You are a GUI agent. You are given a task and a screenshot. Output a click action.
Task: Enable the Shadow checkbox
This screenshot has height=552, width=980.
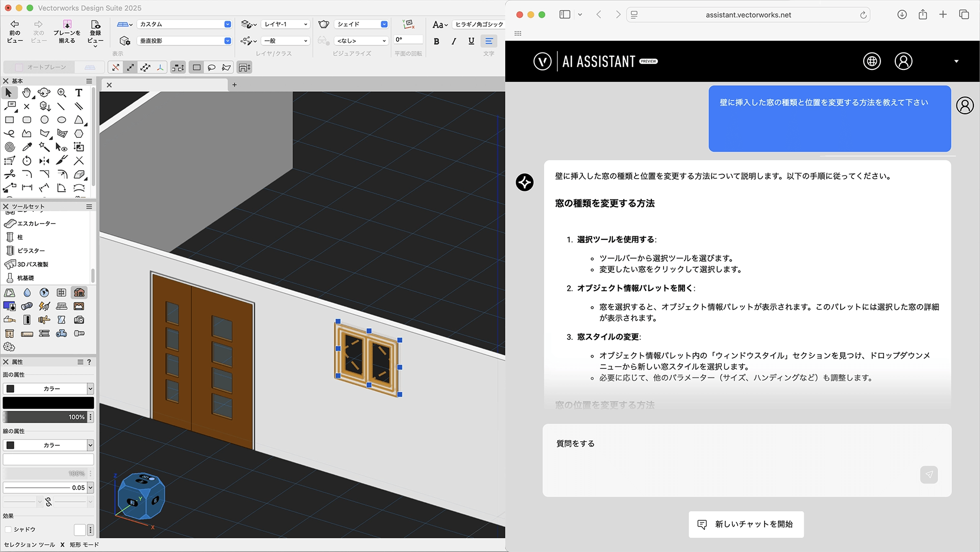8,530
